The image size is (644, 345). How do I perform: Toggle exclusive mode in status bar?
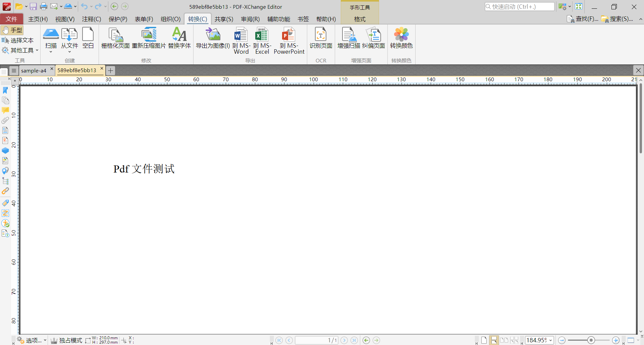tap(66, 340)
